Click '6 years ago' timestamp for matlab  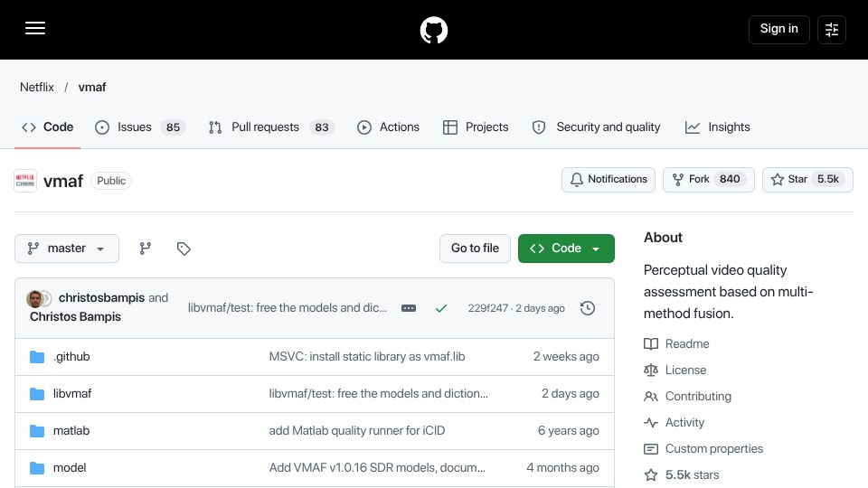tap(569, 431)
